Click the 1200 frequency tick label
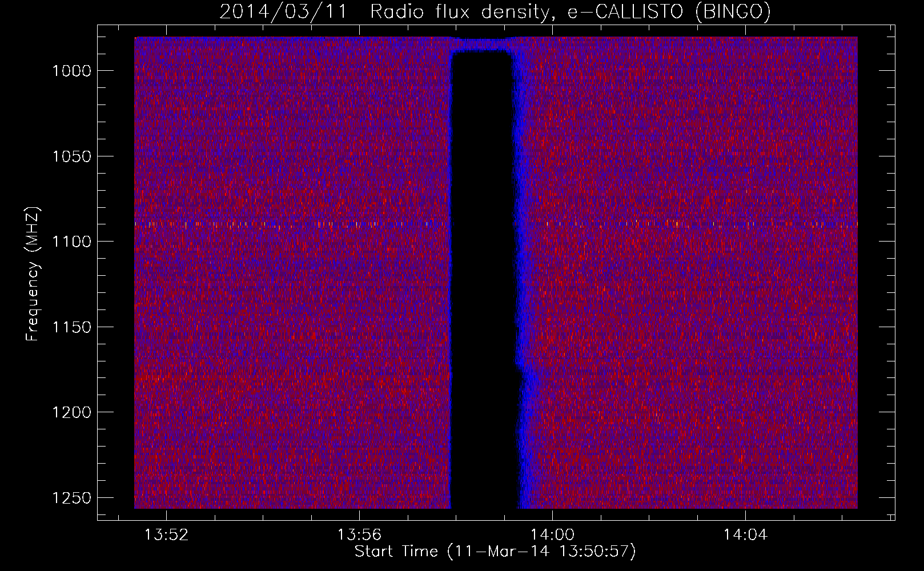The image size is (924, 571). pyautogui.click(x=72, y=412)
